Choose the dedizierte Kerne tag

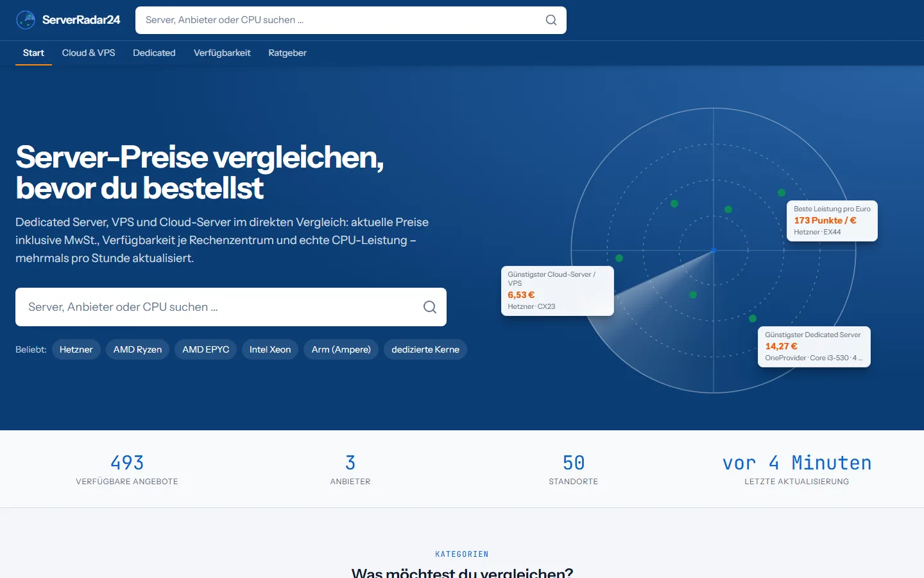coord(425,349)
